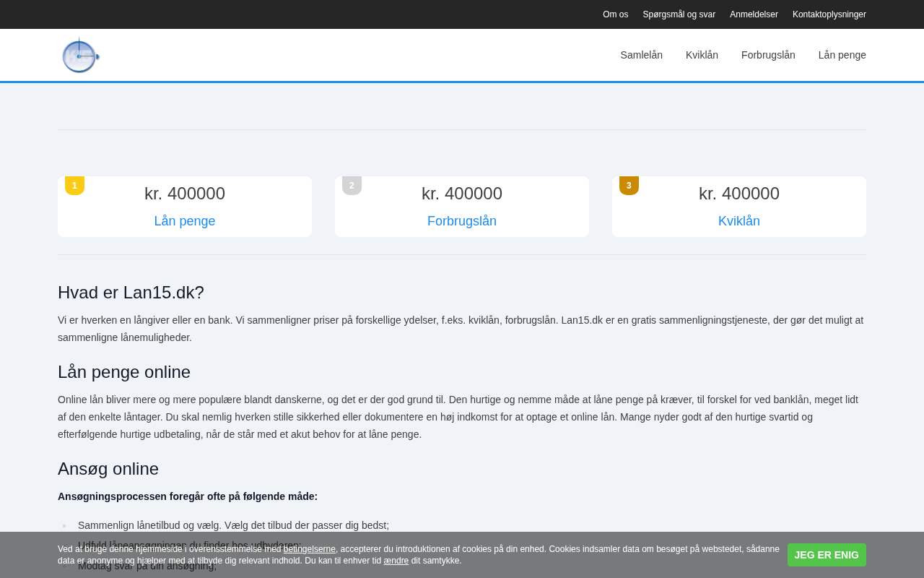Open the Lån penge card link
This screenshot has width=924, height=578.
tap(185, 221)
